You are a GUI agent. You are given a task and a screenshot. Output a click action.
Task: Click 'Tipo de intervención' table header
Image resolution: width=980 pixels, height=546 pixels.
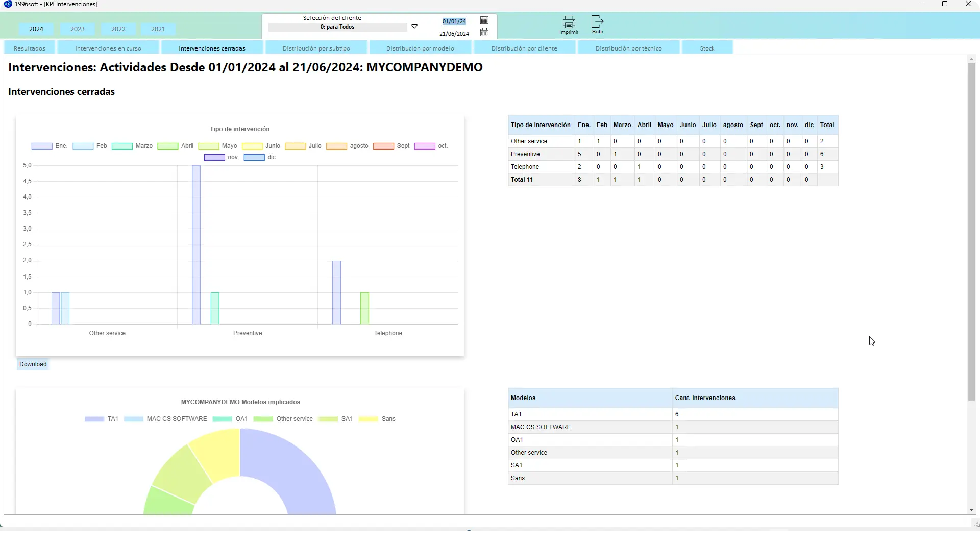(541, 125)
